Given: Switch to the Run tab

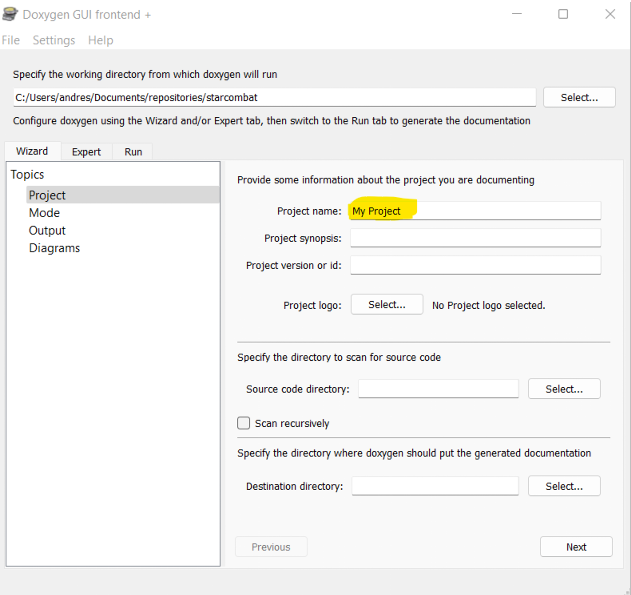Looking at the screenshot, I should 133,152.
